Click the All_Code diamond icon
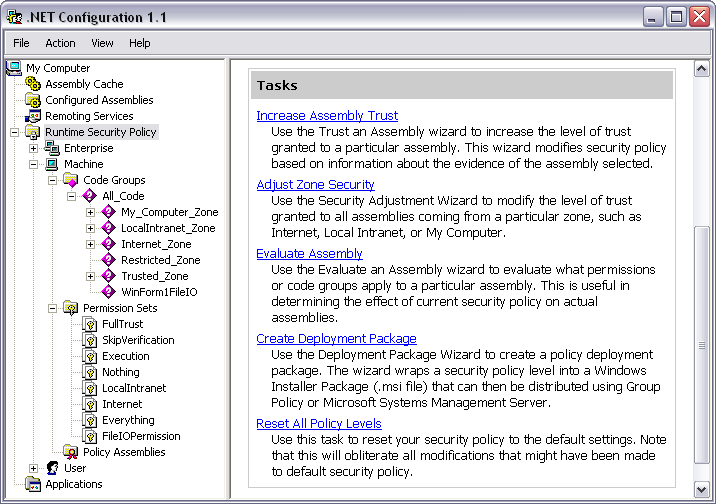This screenshot has width=716, height=504. [90, 196]
